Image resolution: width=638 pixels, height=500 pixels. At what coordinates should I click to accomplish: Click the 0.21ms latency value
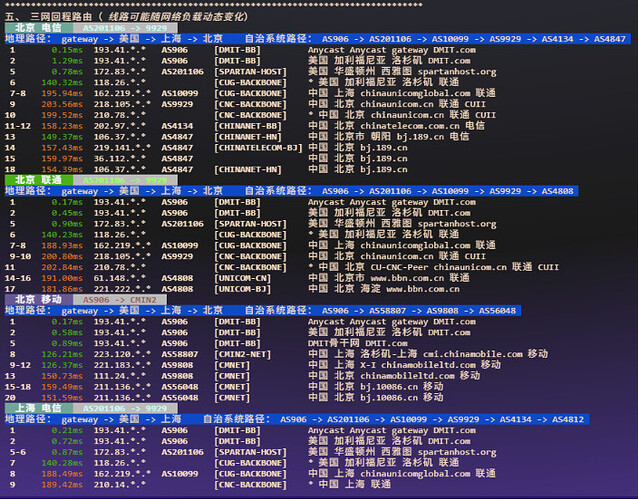pyautogui.click(x=68, y=431)
